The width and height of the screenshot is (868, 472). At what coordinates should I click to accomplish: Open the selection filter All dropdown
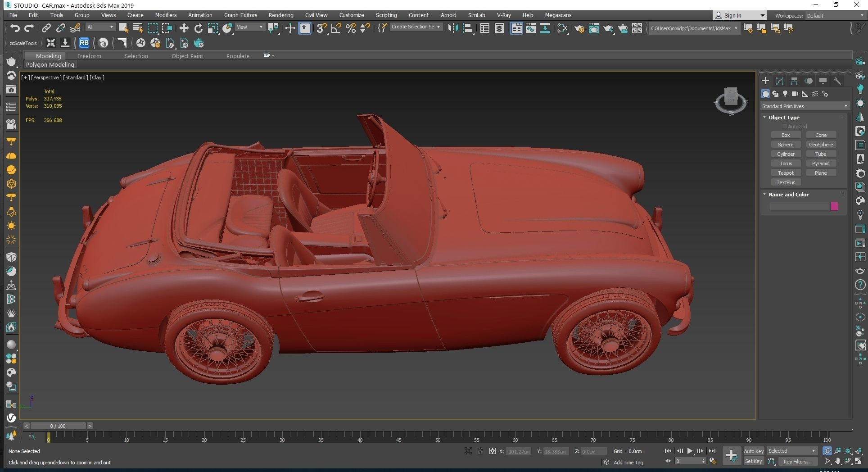coord(100,27)
